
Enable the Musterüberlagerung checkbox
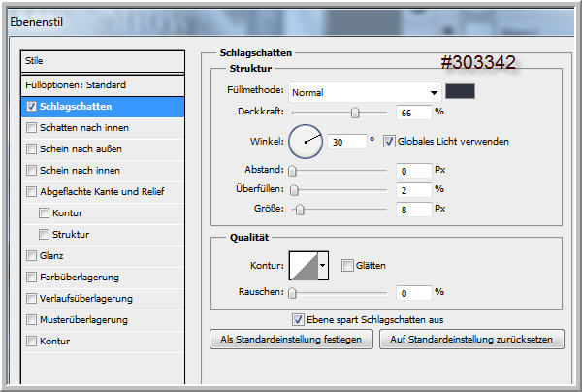click(x=32, y=320)
